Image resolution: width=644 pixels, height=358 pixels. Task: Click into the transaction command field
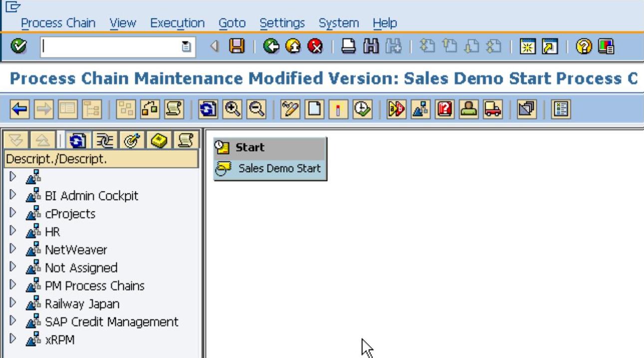110,47
